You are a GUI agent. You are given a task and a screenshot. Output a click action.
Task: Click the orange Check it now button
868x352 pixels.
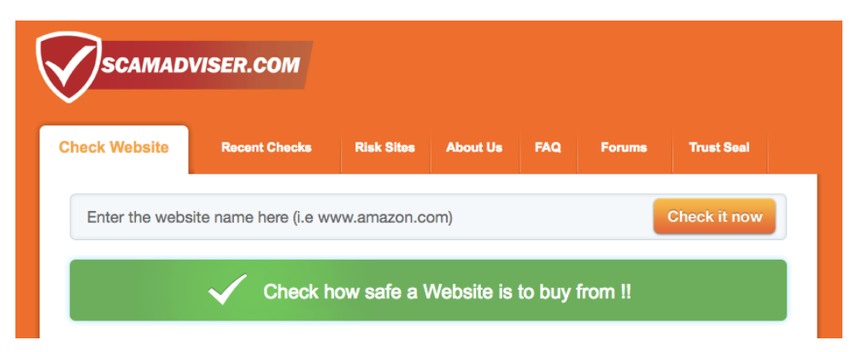(714, 216)
